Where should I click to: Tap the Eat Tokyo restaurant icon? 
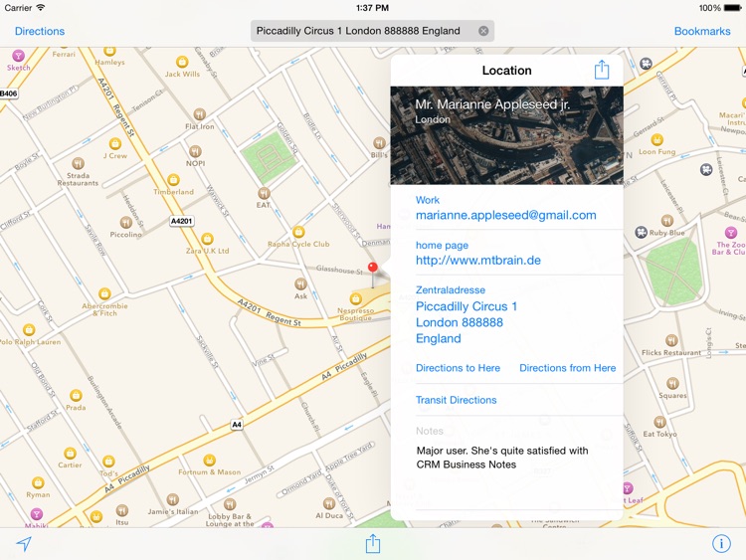659,422
